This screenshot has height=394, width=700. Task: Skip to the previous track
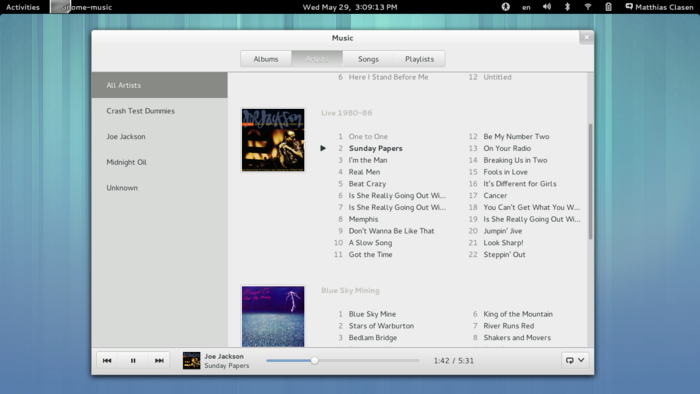pyautogui.click(x=107, y=361)
